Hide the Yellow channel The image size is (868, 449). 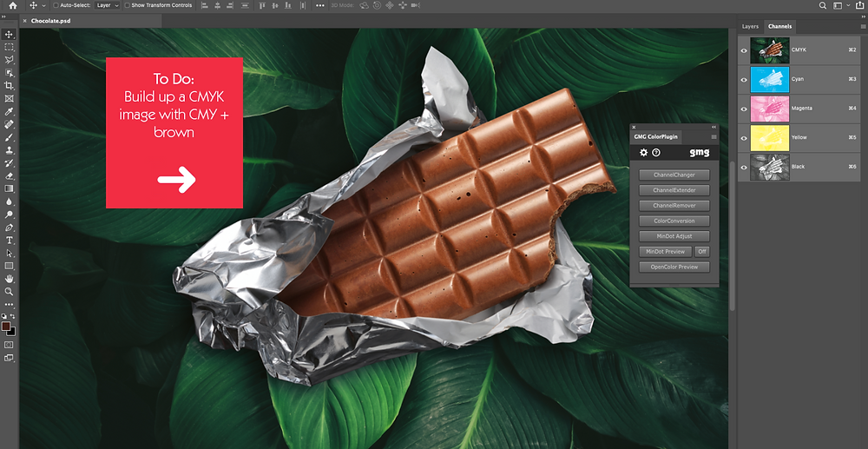point(744,138)
